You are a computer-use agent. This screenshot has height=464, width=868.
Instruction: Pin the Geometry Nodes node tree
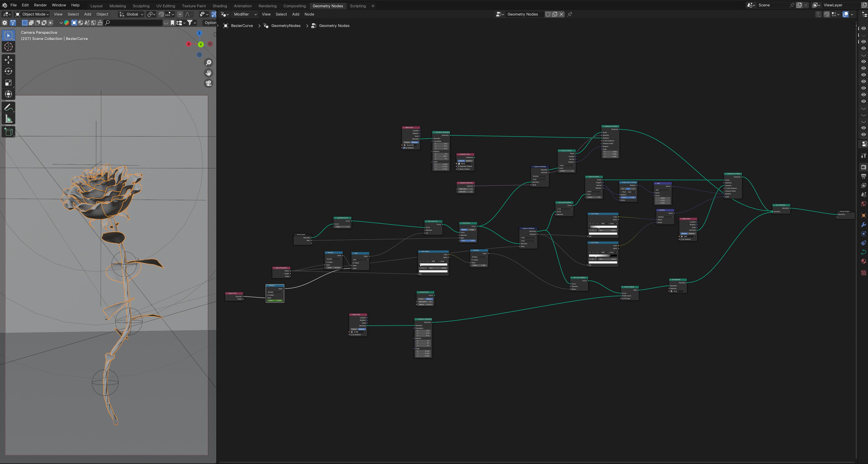pyautogui.click(x=570, y=14)
